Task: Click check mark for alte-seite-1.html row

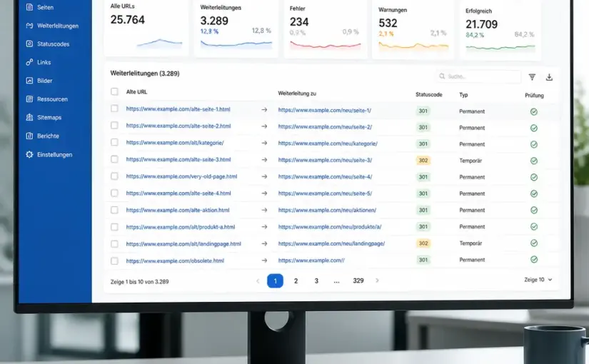Action: point(534,111)
